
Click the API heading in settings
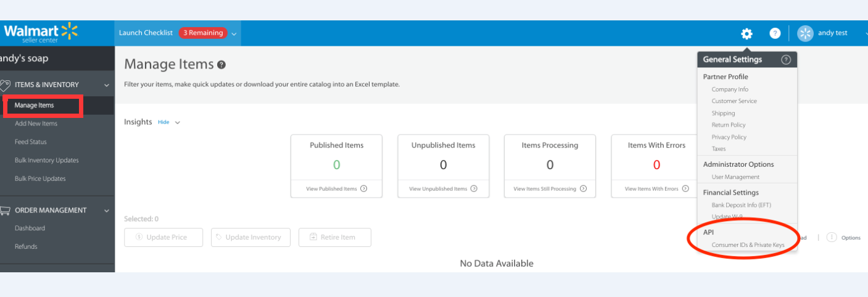708,232
